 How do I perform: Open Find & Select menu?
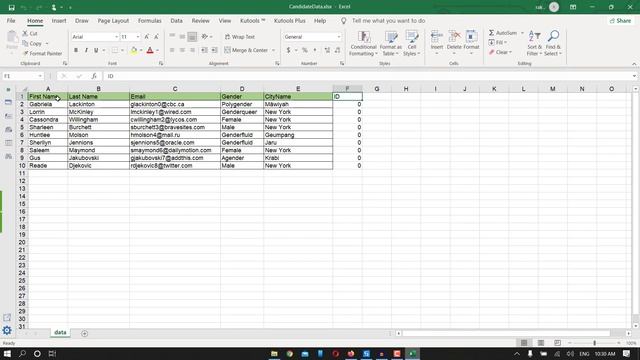click(553, 43)
